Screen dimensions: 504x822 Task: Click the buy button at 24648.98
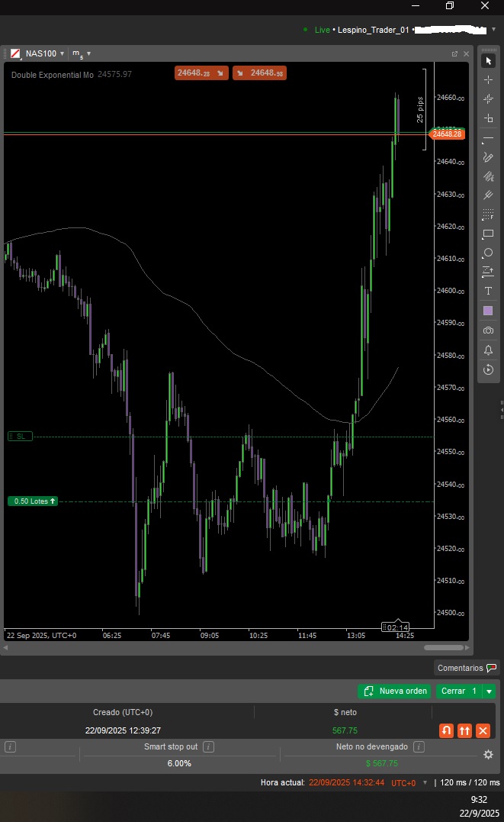pos(259,73)
